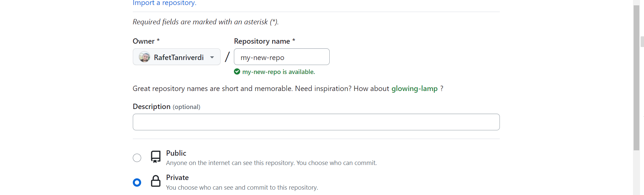This screenshot has width=644, height=195.
Task: Click the scrollbar track below the thumb
Action: coord(636,172)
